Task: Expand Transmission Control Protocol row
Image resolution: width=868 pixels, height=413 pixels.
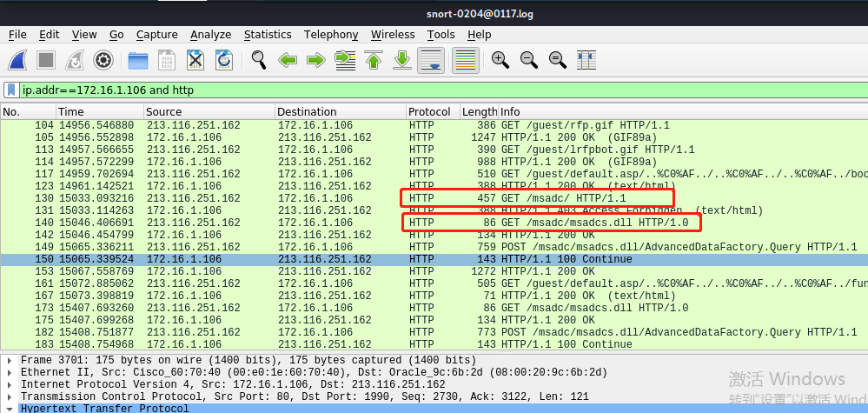Action: (x=10, y=396)
